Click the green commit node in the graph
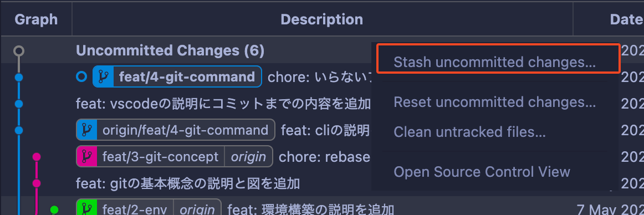644x215 pixels. pyautogui.click(x=54, y=209)
